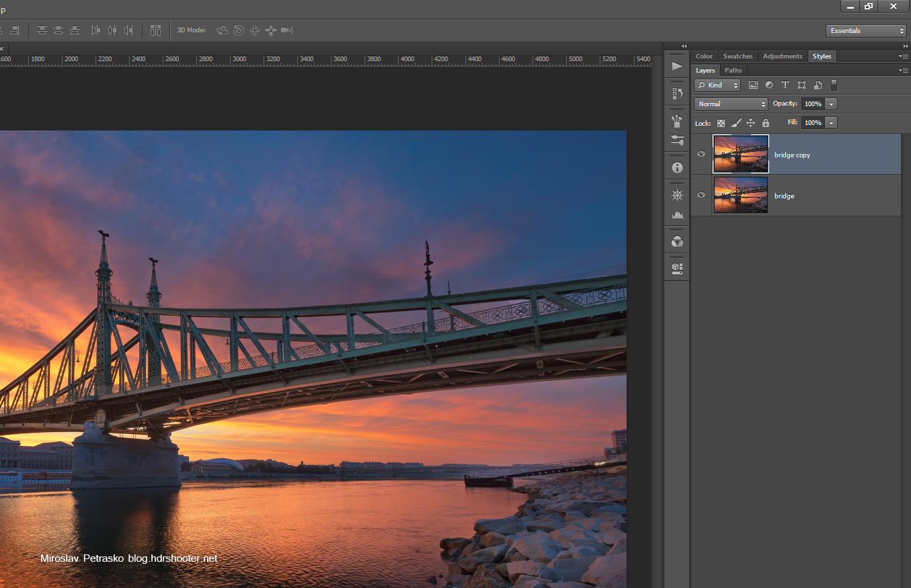Open the Actions panel play icon
The height and width of the screenshot is (588, 911).
click(677, 66)
